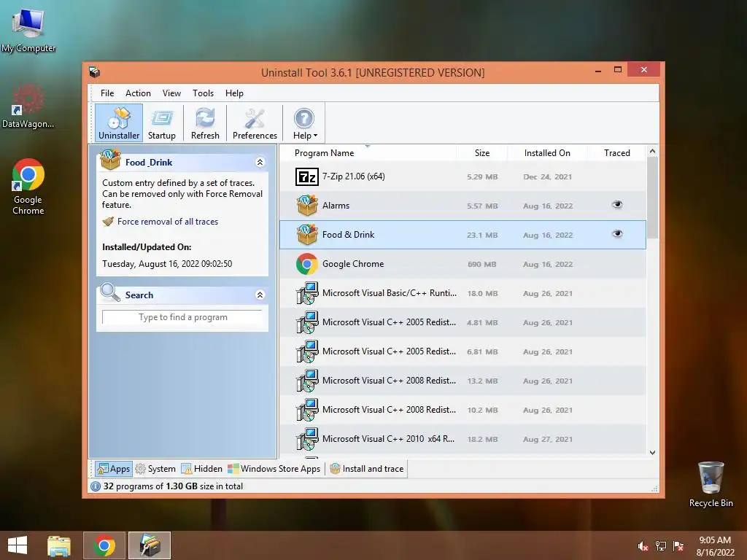
Task: Click the program list scrollbar thumb
Action: pos(653,198)
